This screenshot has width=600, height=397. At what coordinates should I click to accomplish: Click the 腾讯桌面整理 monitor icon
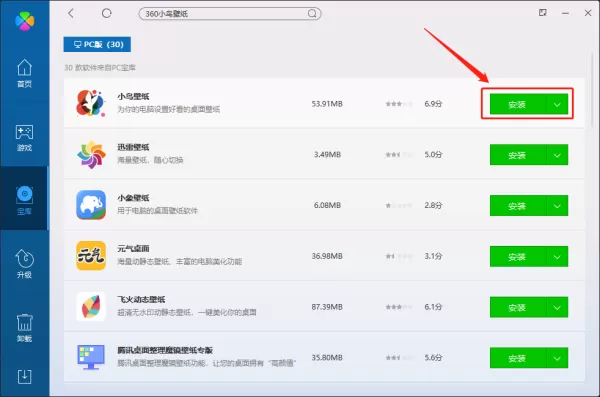click(x=91, y=357)
